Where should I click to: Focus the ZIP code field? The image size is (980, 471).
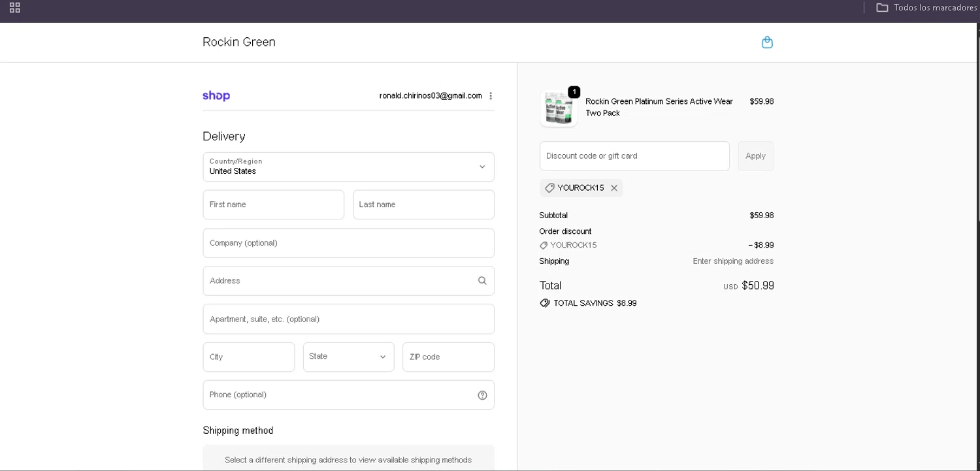pyautogui.click(x=448, y=357)
